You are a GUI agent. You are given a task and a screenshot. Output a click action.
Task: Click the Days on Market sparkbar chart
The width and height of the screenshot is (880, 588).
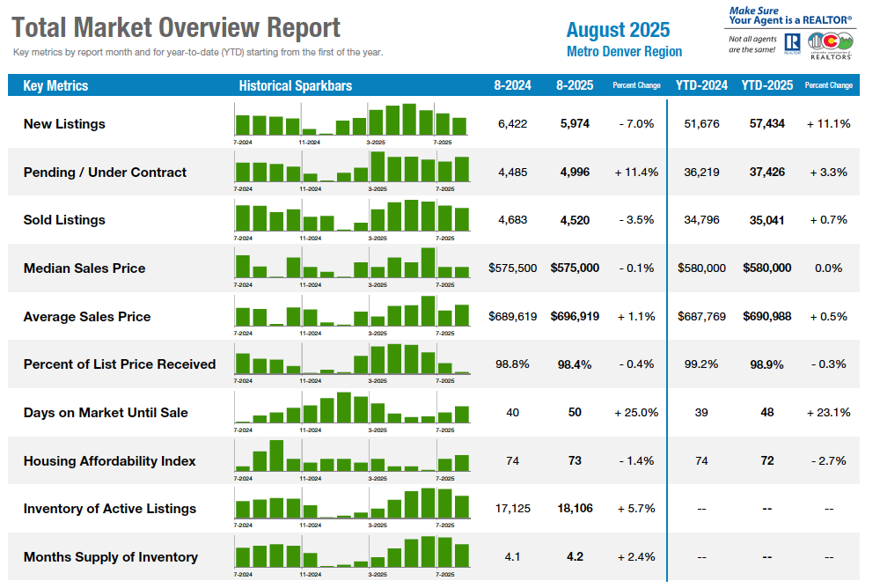click(x=351, y=409)
